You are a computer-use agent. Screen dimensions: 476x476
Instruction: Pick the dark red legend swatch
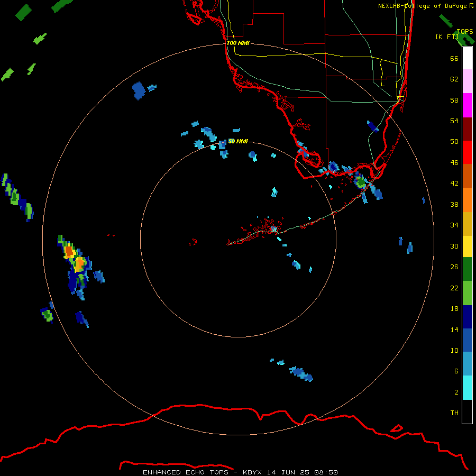467,129
